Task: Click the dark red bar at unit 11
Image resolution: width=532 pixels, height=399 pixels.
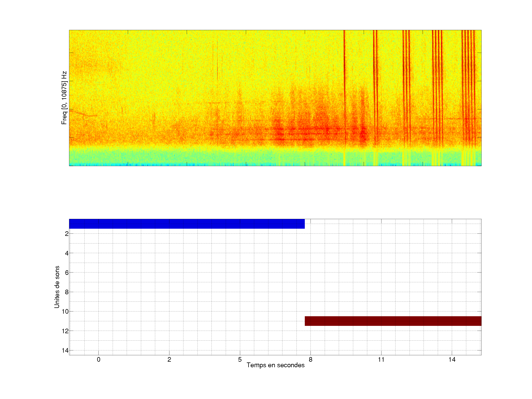Action: coord(393,321)
